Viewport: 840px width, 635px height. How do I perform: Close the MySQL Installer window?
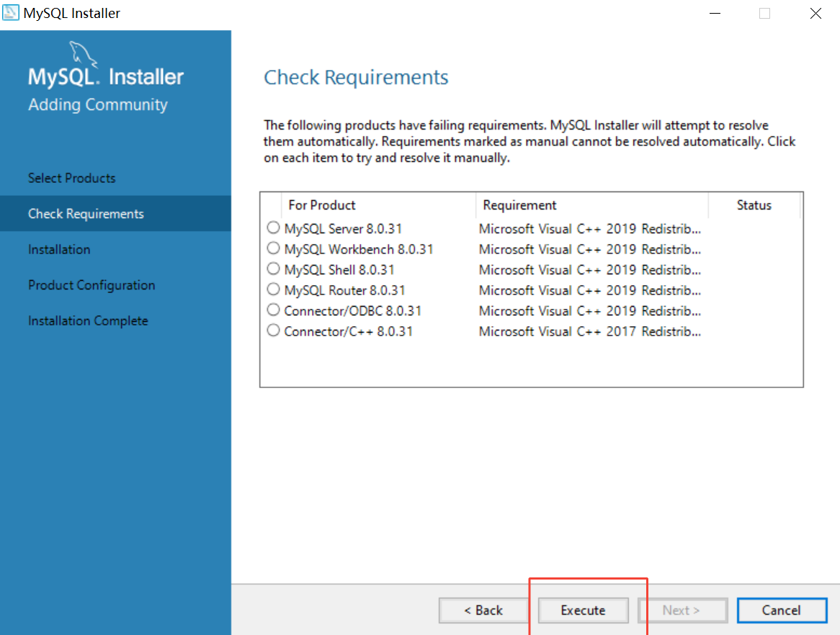[x=816, y=13]
